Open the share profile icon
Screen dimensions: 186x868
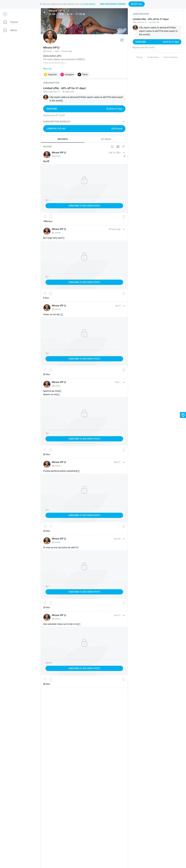(122, 40)
